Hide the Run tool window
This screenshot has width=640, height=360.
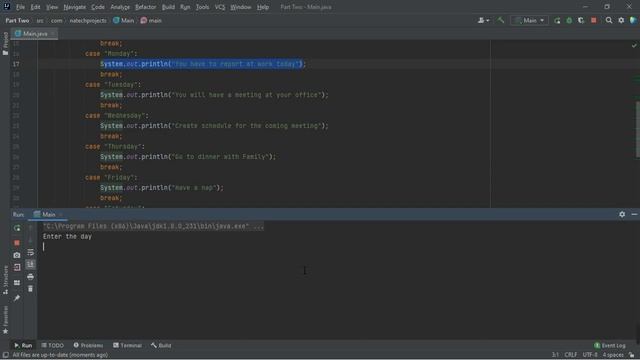tap(634, 214)
